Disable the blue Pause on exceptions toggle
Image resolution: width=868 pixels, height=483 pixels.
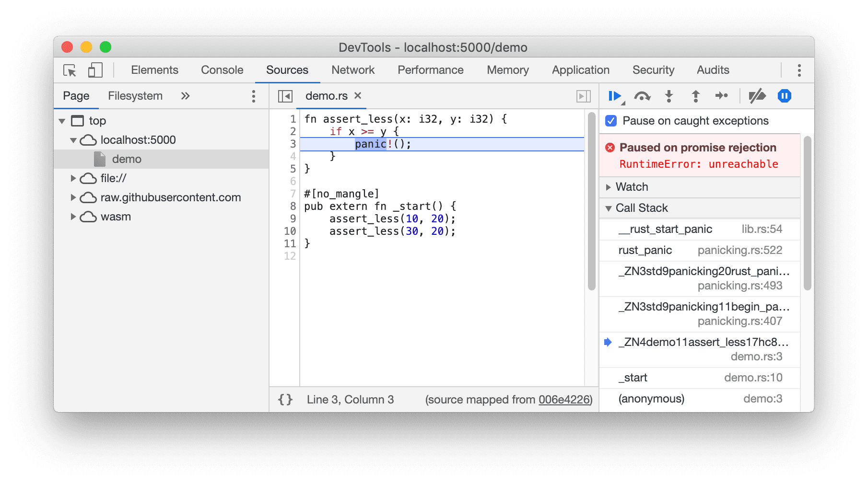click(x=784, y=96)
